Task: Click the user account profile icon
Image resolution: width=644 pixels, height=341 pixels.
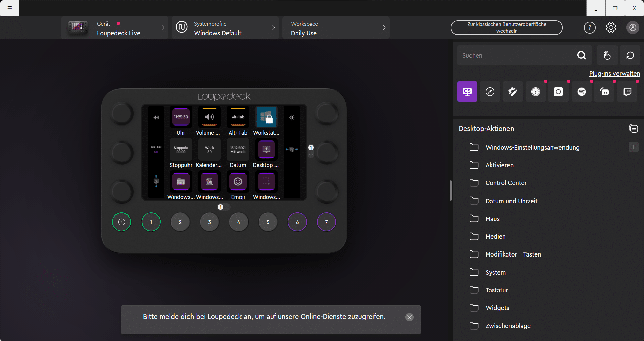Action: click(633, 27)
